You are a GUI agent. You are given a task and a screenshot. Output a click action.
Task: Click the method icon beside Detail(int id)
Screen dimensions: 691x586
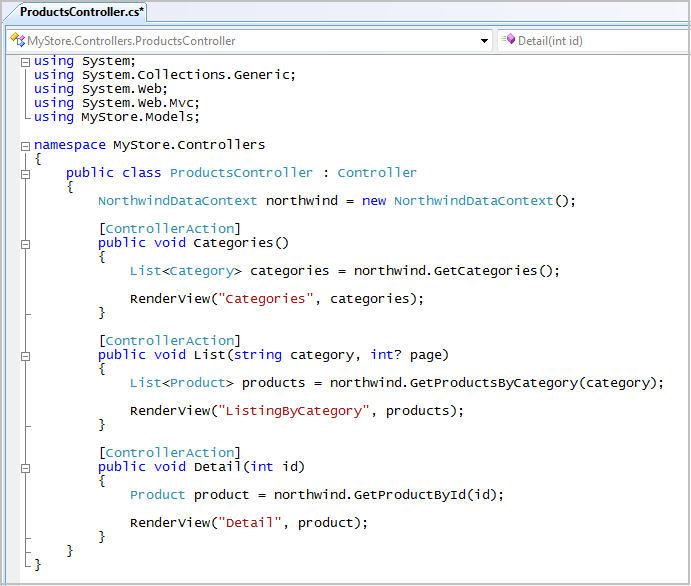tap(509, 40)
